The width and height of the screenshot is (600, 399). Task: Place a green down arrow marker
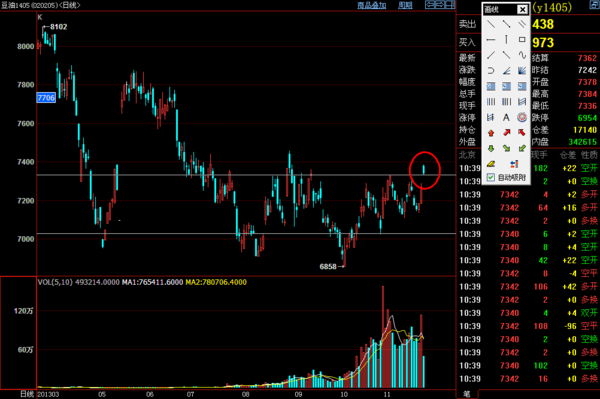[x=491, y=148]
